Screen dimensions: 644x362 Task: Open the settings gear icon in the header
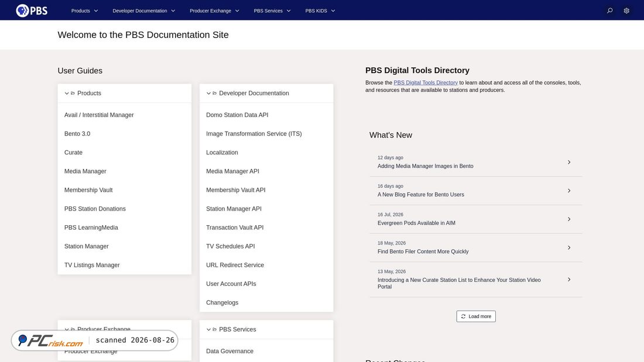pos(626,11)
